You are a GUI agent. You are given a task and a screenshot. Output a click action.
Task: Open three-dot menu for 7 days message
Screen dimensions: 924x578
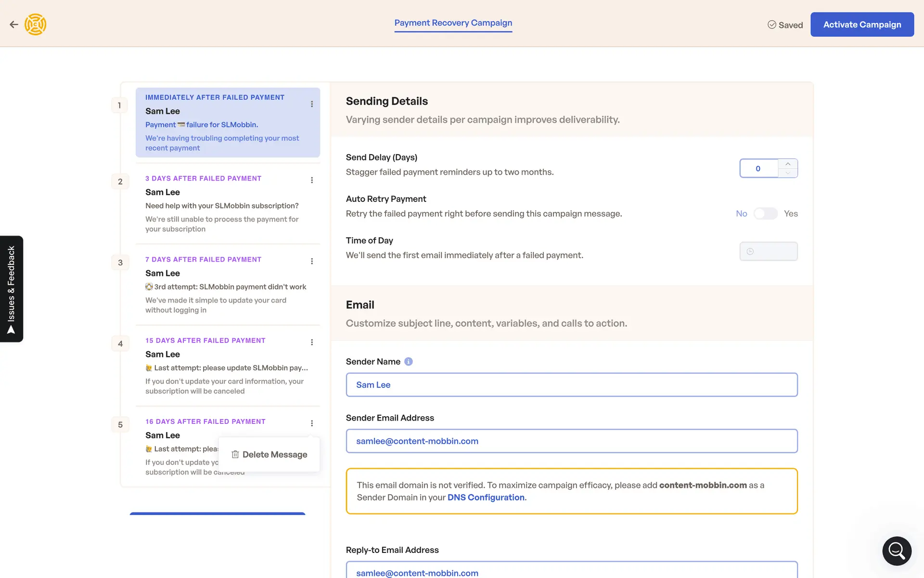(312, 261)
